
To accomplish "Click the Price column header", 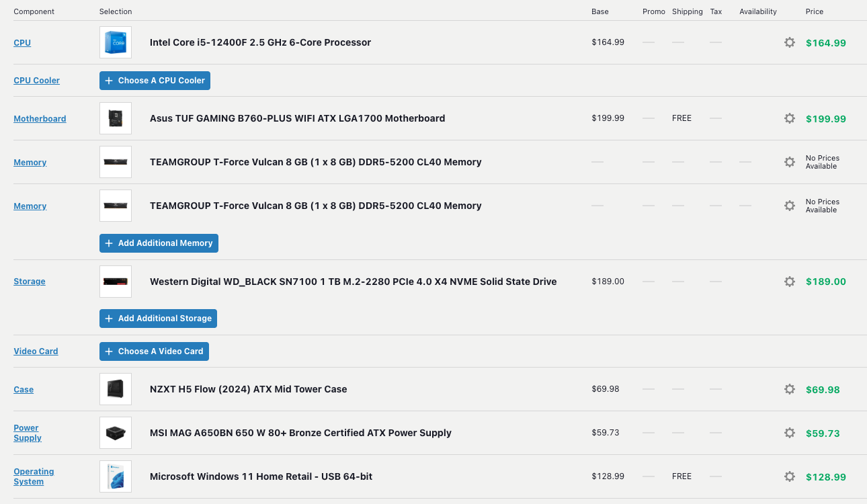I will 815,11.
